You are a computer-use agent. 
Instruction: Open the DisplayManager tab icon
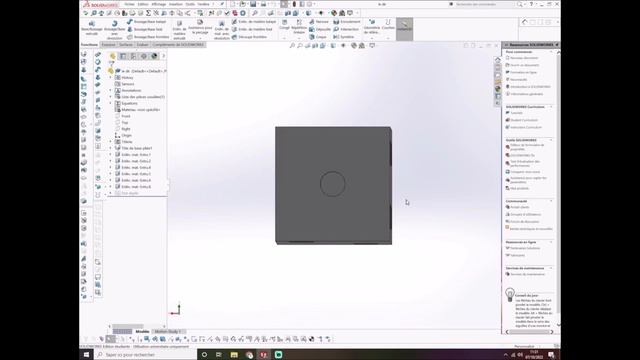(154, 56)
